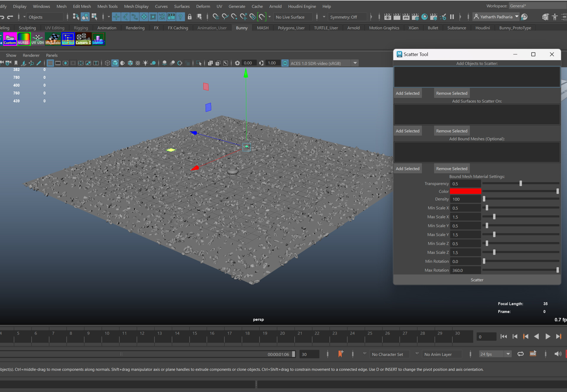Open the ACES 1.0 SDR-video dropdown
This screenshot has height=392, width=567.
coord(355,63)
